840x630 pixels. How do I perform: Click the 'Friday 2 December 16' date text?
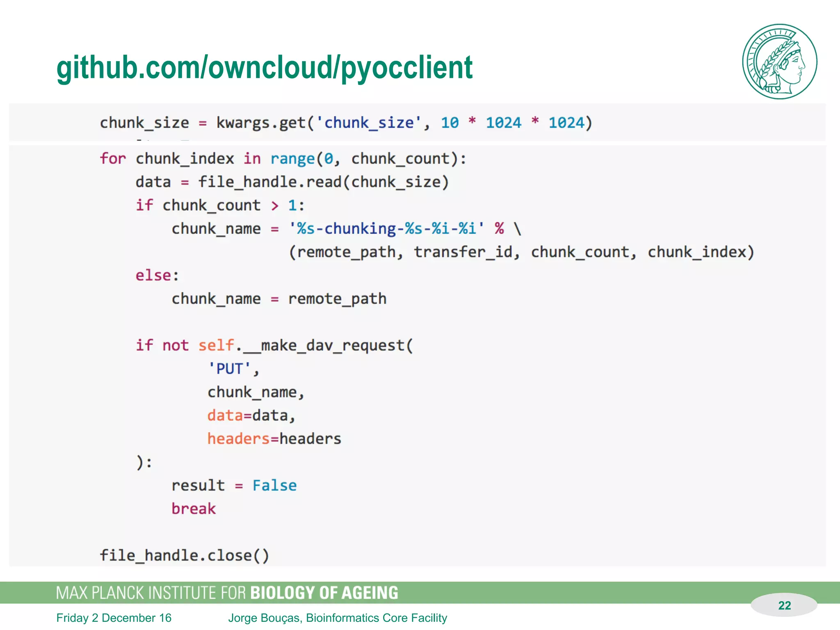click(x=114, y=618)
